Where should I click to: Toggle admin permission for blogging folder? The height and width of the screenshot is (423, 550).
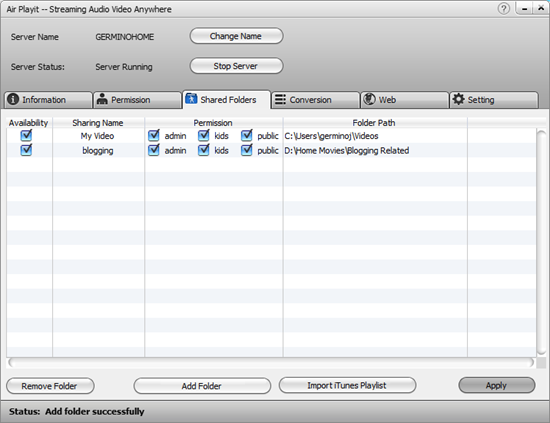(x=154, y=150)
